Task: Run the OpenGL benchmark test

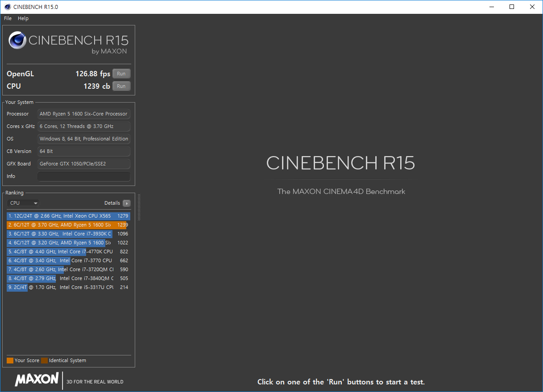Action: coord(121,74)
